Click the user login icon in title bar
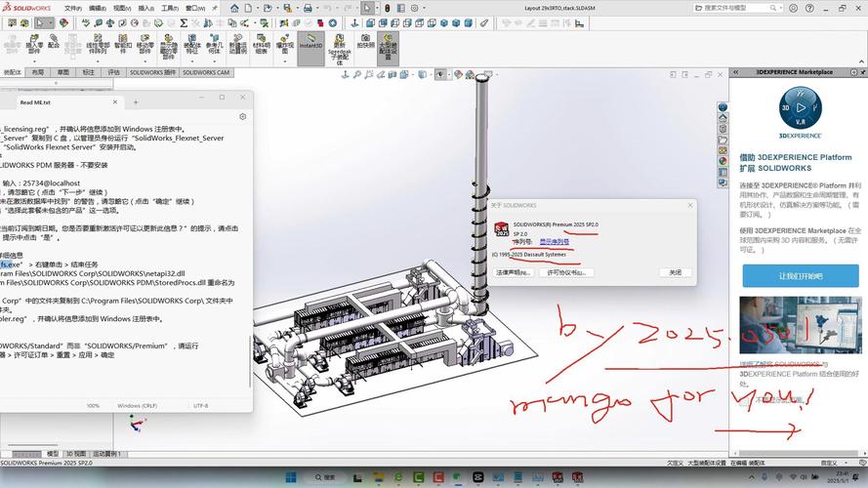 [x=793, y=9]
